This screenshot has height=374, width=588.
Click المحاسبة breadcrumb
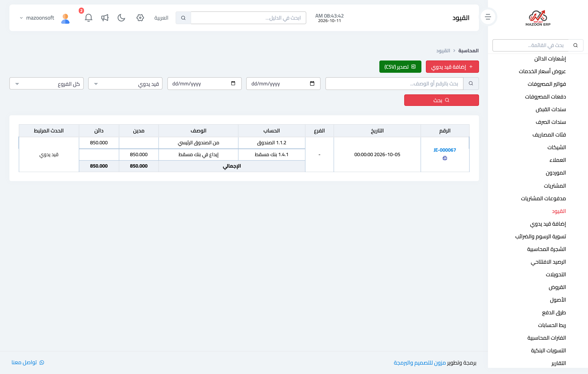pos(468,51)
